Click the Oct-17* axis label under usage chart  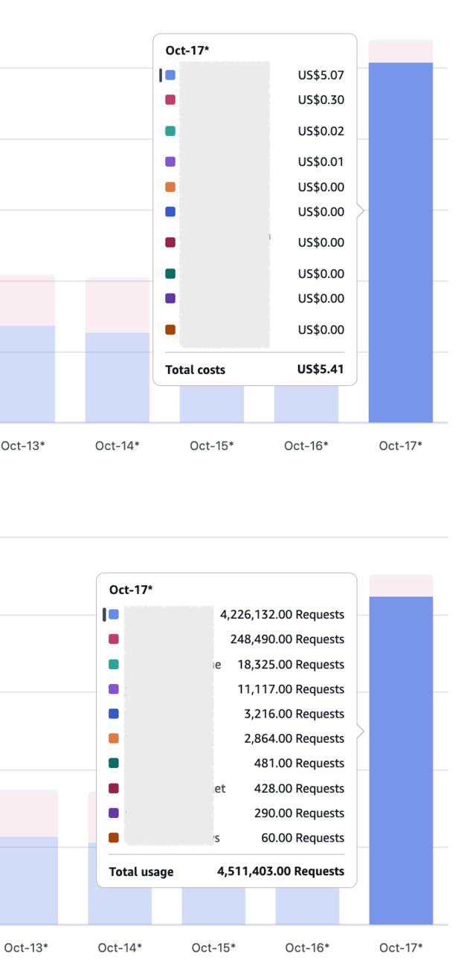click(401, 947)
